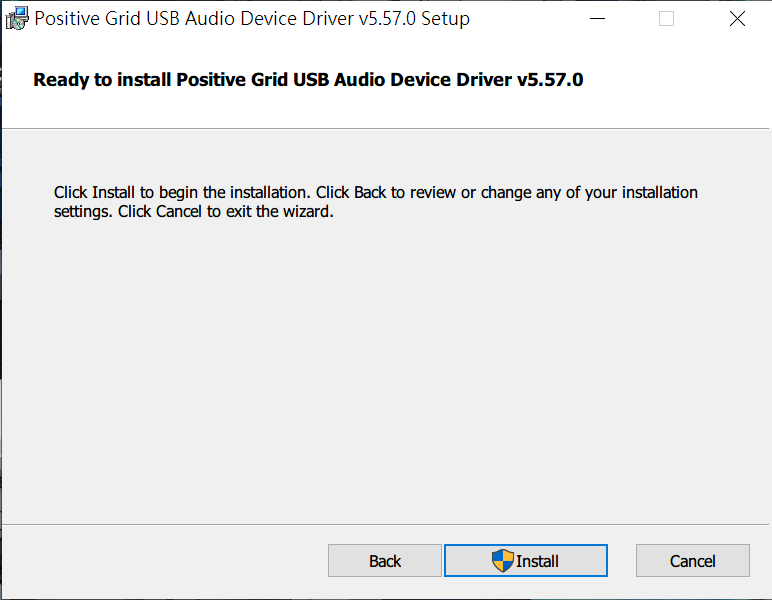Screen dimensions: 772x600
Task: Click the disabled maximize box icon
Action: pos(666,19)
